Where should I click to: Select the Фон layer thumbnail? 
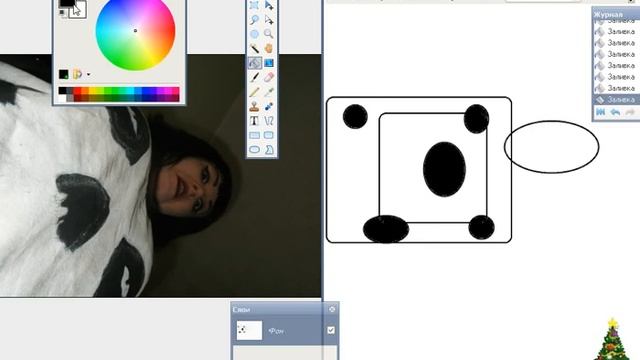[x=249, y=330]
